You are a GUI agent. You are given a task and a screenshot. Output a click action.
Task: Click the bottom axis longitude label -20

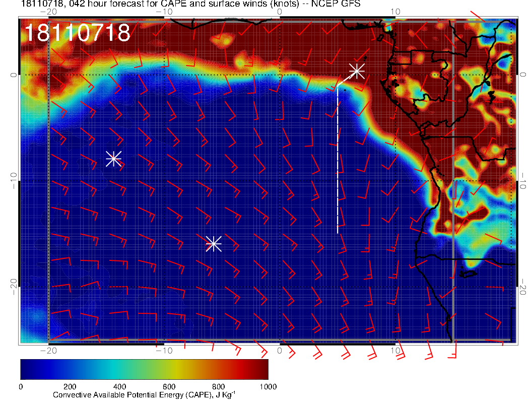click(x=48, y=351)
